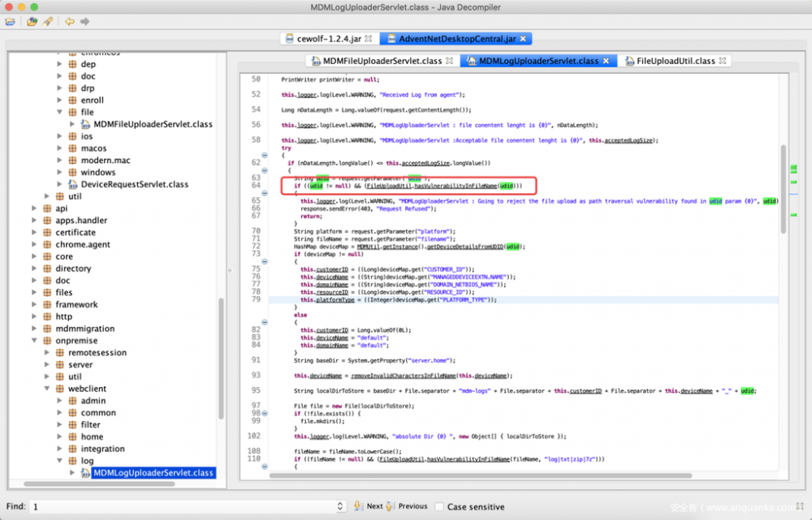The image size is (812, 520).
Task: Start a search with the flashlight icon
Action: pos(48,21)
